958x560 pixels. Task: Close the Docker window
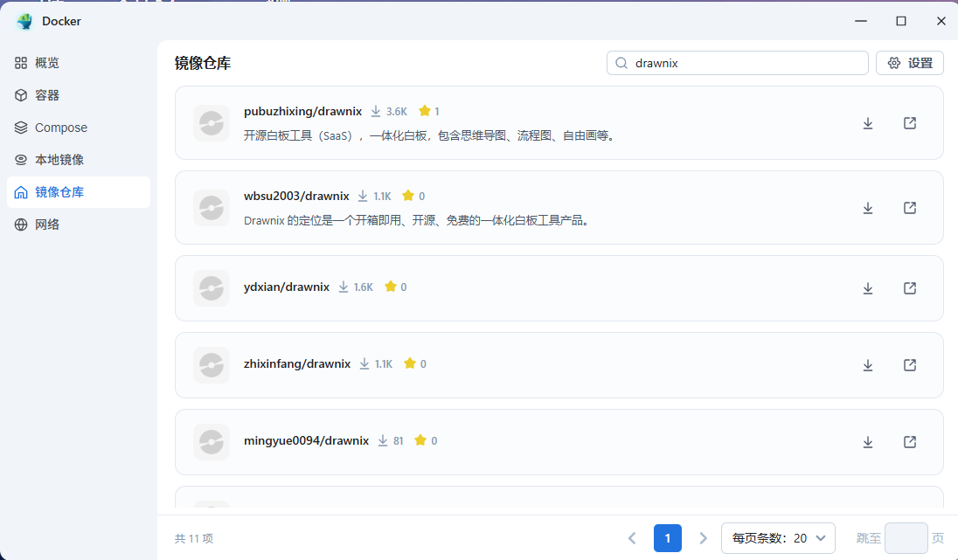pos(941,21)
